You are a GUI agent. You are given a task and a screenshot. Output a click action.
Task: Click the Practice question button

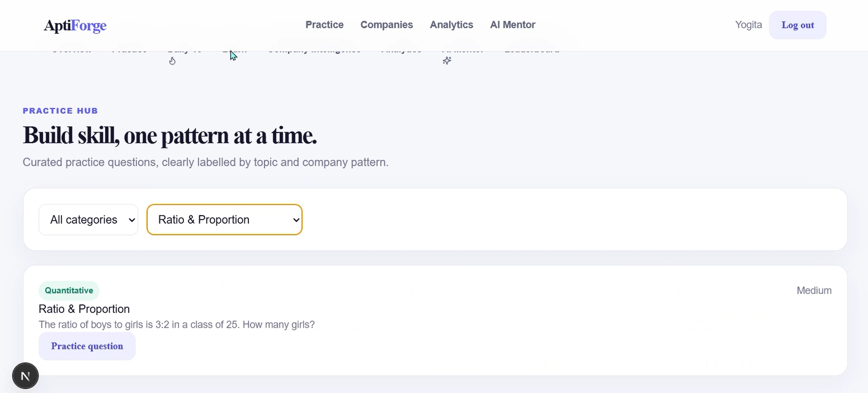tap(87, 346)
